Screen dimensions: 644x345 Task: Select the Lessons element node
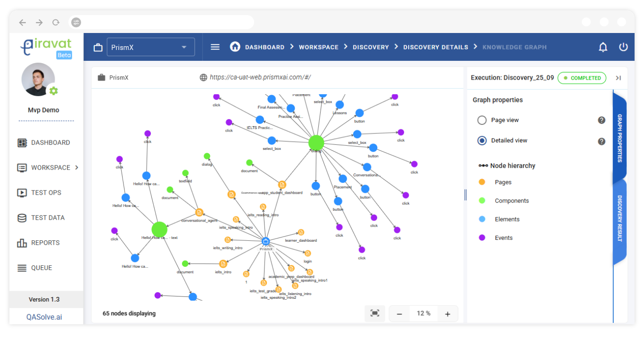(339, 105)
